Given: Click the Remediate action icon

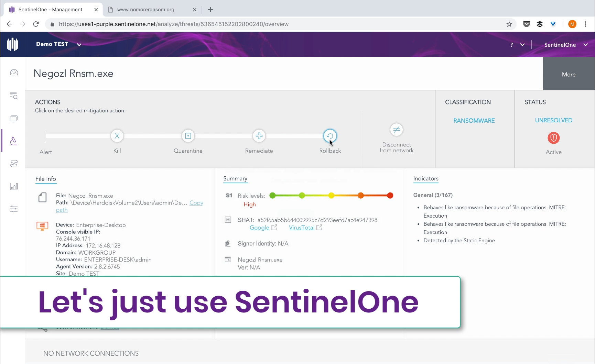Looking at the screenshot, I should pos(259,136).
